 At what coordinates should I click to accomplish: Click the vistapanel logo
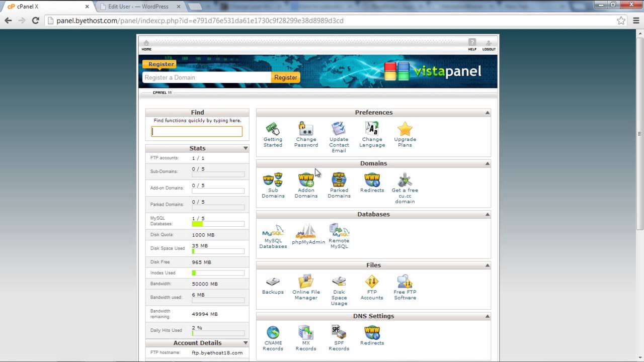coord(433,71)
